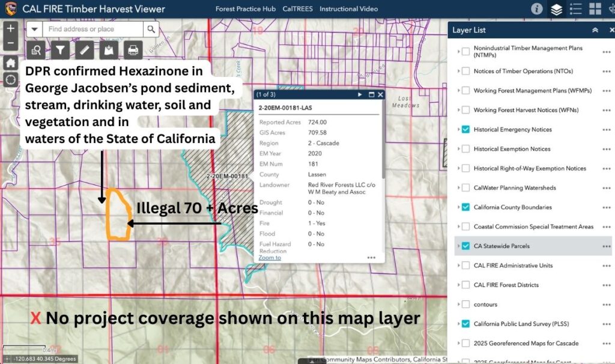Viewport: 615px width, 364px height.
Task: Uncheck California County Boundaries layer
Action: tap(465, 207)
